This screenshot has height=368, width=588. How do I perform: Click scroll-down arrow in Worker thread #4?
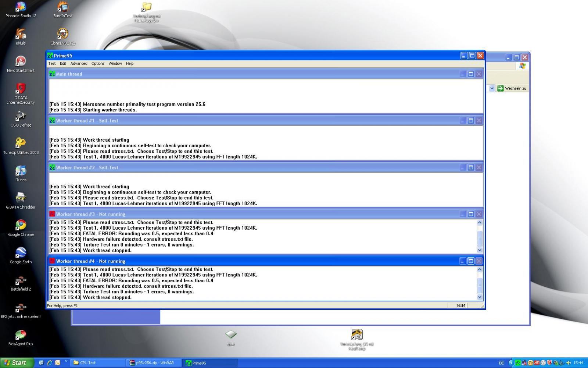pyautogui.click(x=480, y=297)
